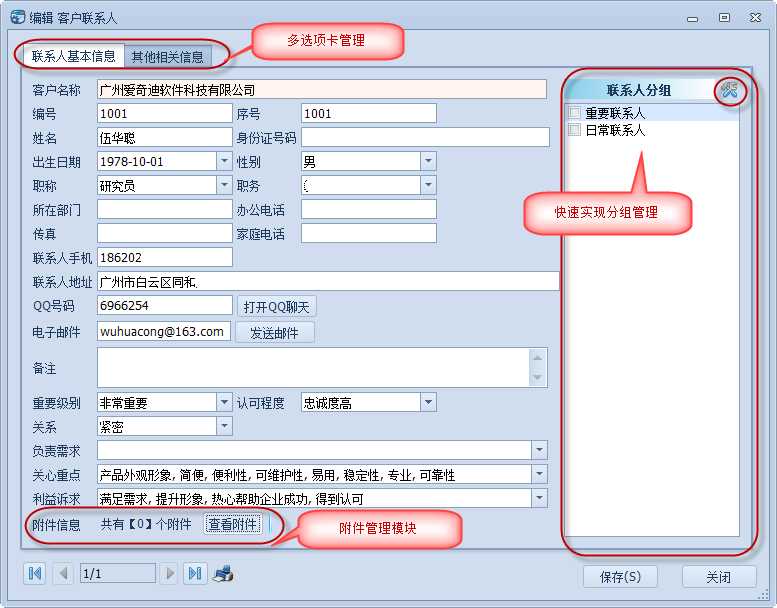Open the contact group settings wrench icon
The image size is (777, 608).
pyautogui.click(x=729, y=90)
